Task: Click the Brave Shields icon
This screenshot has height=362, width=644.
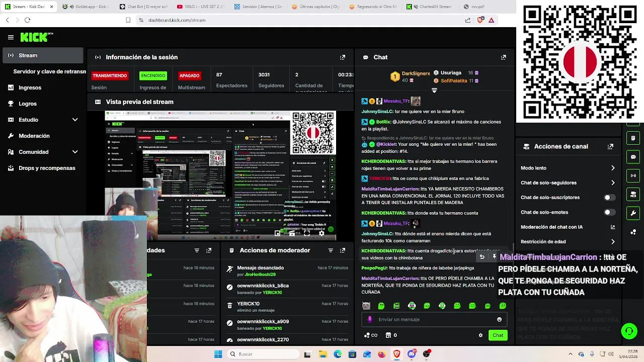Action: coord(479,20)
